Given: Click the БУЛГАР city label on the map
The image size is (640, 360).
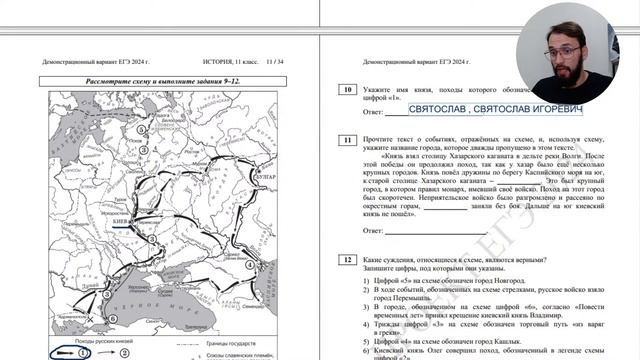Looking at the screenshot, I should click(265, 177).
